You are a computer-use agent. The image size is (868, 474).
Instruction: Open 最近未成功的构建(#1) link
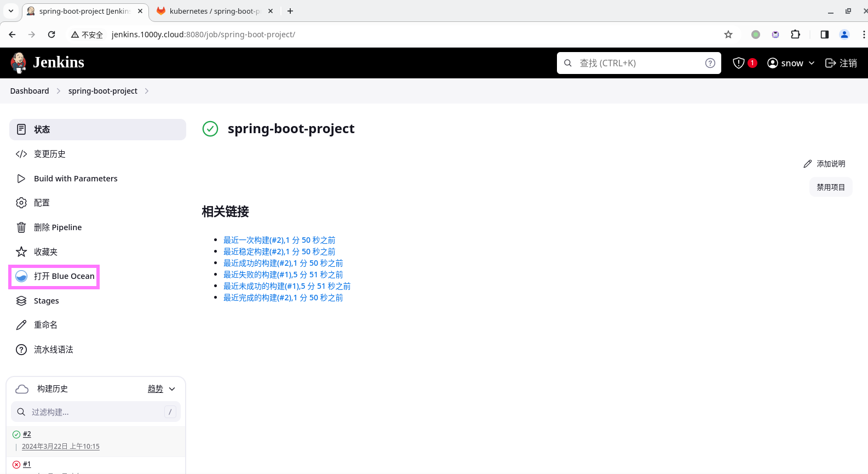[287, 286]
